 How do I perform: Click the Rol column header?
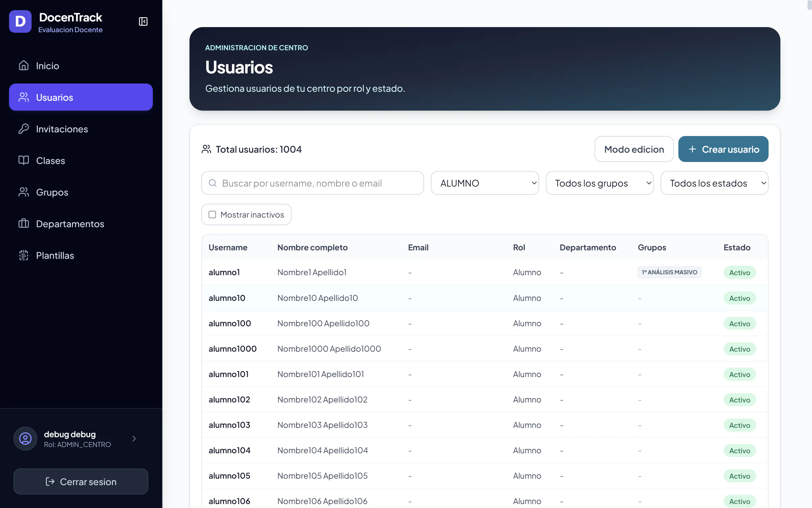pos(519,247)
